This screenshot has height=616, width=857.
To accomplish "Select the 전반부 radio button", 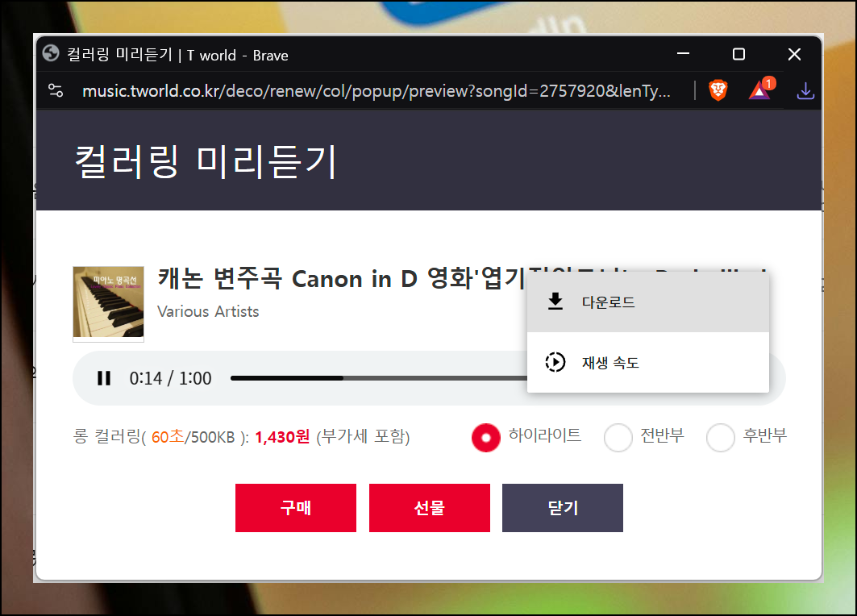I will pos(618,438).
